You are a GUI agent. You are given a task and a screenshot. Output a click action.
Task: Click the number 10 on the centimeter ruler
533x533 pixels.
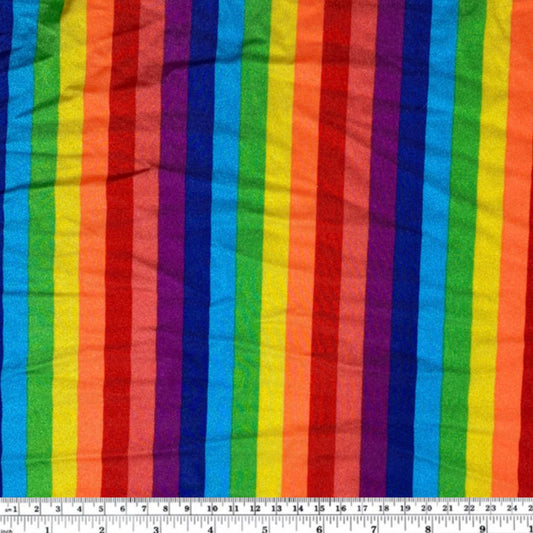(212, 509)
